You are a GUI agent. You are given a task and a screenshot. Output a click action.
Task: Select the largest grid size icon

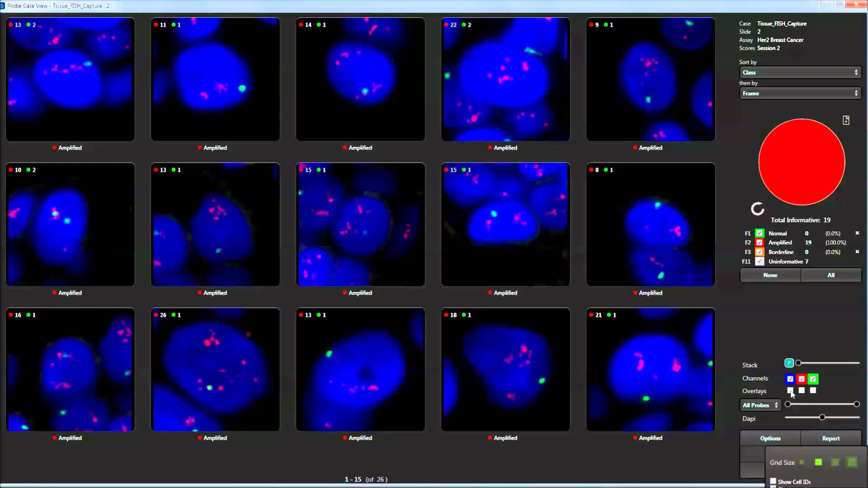(852, 462)
